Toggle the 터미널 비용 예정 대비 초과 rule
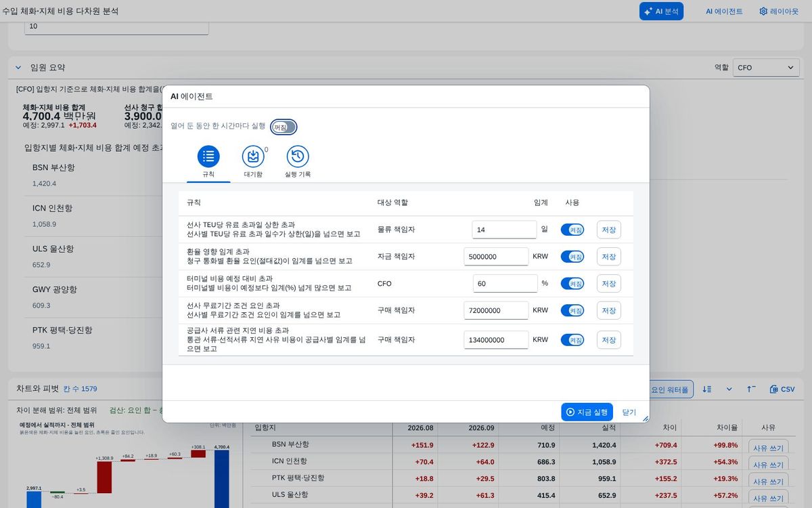The width and height of the screenshot is (812, 508). 572,284
